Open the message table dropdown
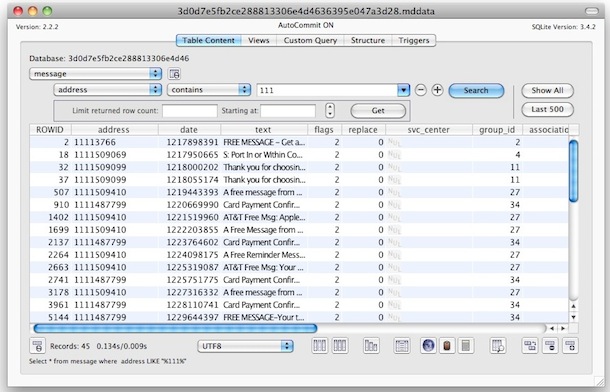610x392 pixels. [95, 74]
